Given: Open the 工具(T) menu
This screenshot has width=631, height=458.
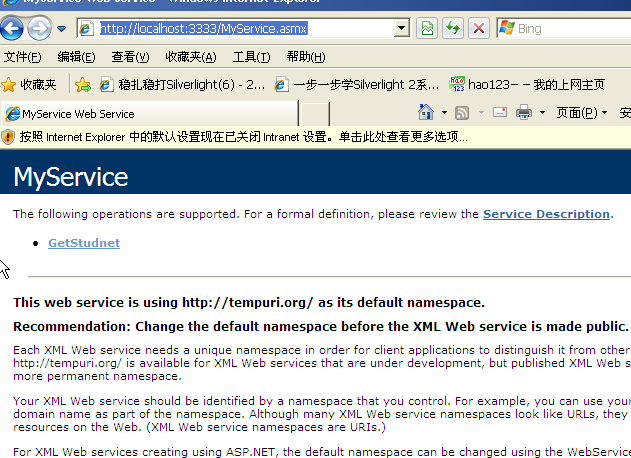Looking at the screenshot, I should coord(252,57).
